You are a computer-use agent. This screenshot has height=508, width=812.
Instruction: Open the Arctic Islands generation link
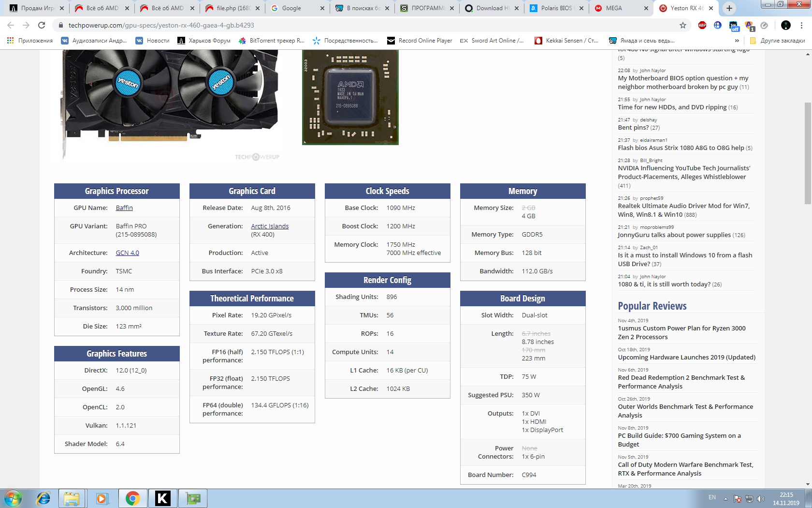pyautogui.click(x=270, y=226)
